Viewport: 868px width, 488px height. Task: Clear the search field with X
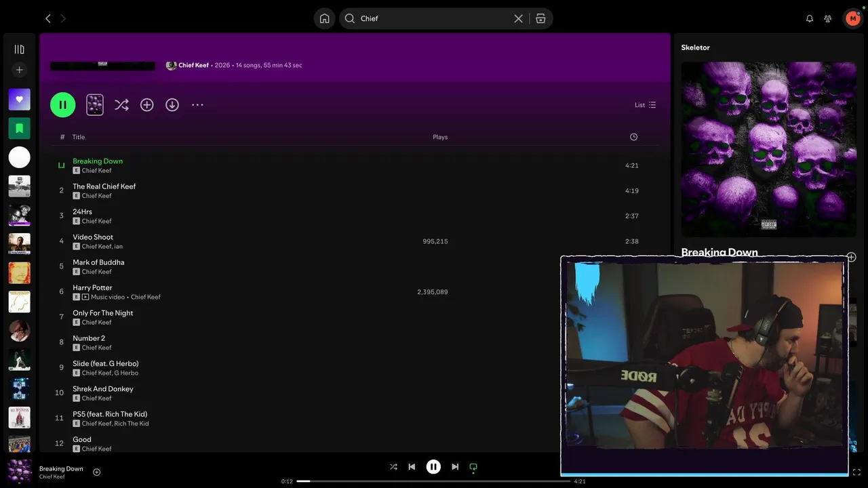click(518, 18)
